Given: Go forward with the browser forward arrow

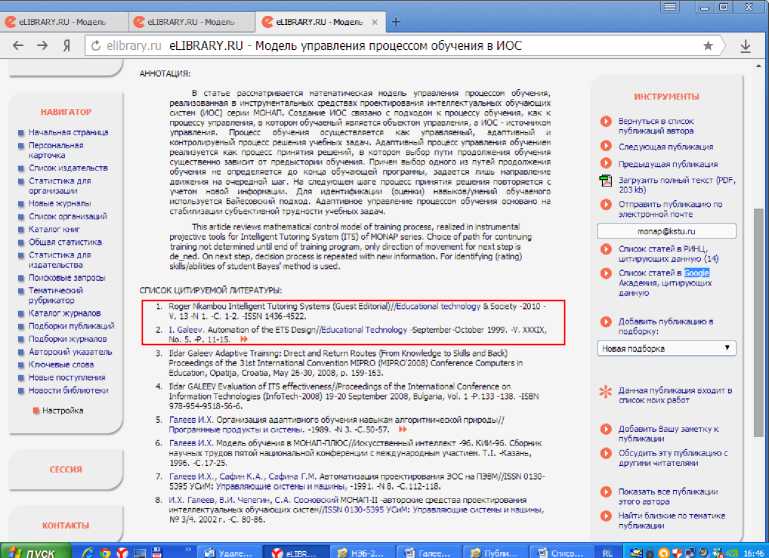Looking at the screenshot, I should (x=43, y=46).
